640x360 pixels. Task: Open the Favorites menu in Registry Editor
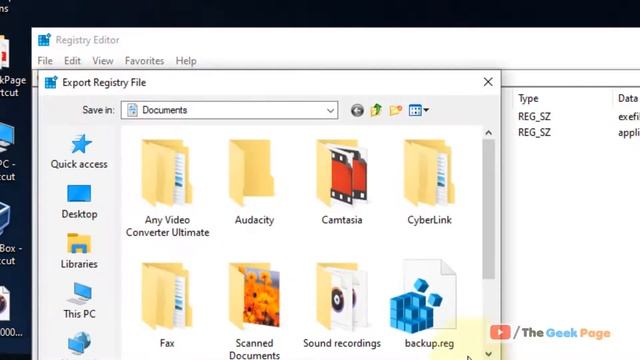click(144, 61)
